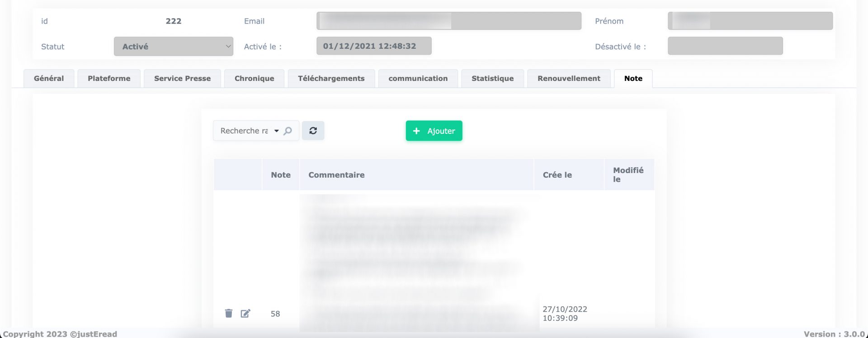Screen dimensions: 868x338
Task: Click the refresh notes icon button
Action: (313, 131)
